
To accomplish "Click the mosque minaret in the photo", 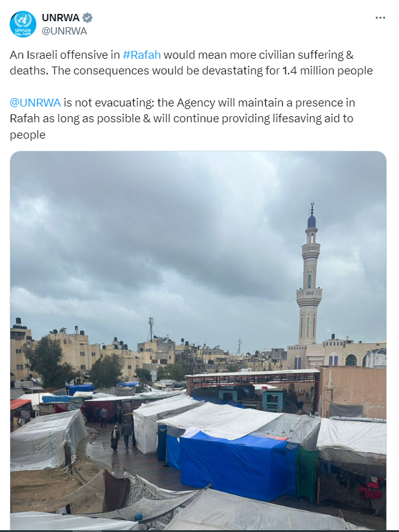I will tap(309, 275).
